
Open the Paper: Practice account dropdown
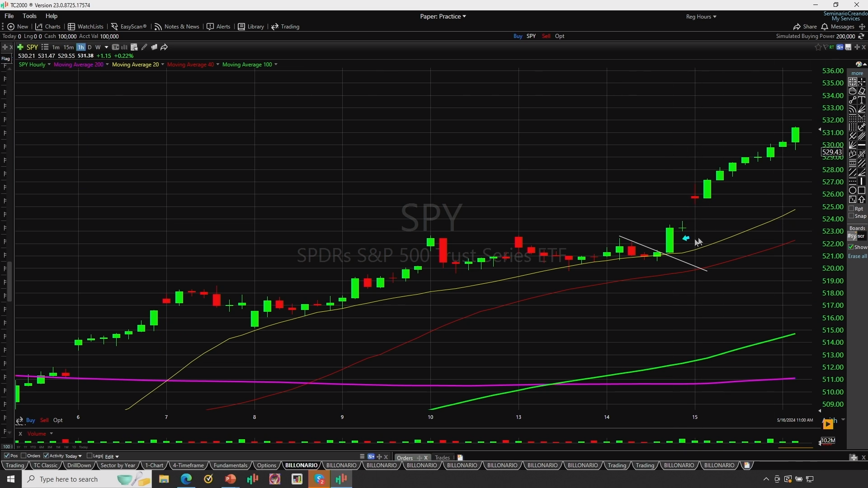point(443,16)
